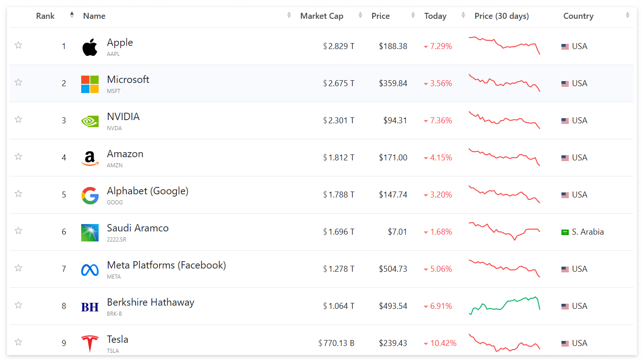This screenshot has width=644, height=362.
Task: Click the Berkshire Hathaway BH logo
Action: [x=90, y=307]
